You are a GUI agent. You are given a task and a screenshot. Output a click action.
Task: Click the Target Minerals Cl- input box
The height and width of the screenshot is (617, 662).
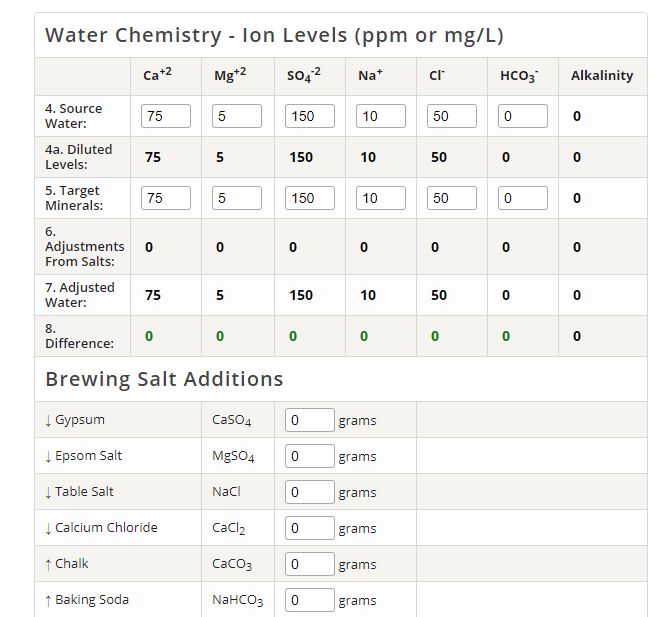452,198
